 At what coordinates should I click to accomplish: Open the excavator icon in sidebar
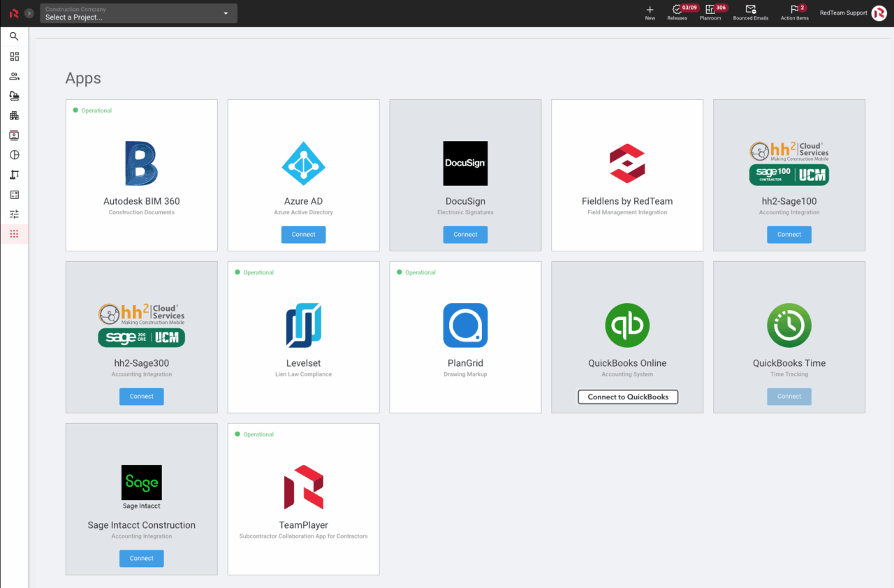click(x=14, y=96)
